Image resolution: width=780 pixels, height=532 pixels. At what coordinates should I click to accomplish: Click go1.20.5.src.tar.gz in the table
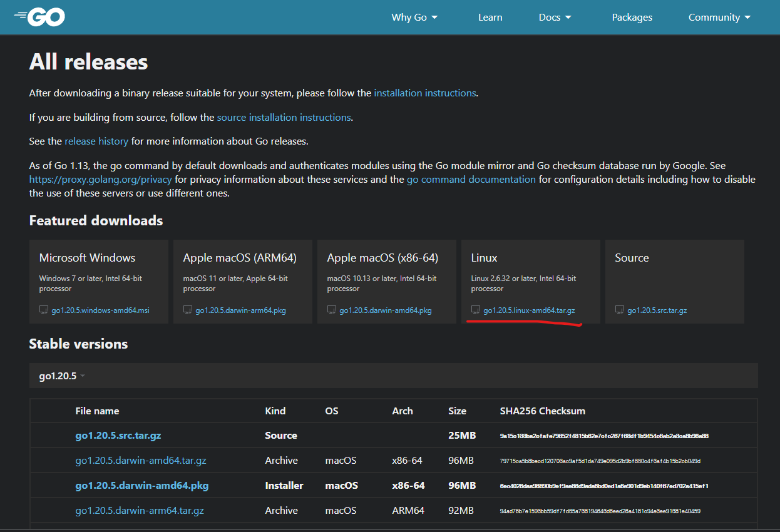pos(118,436)
